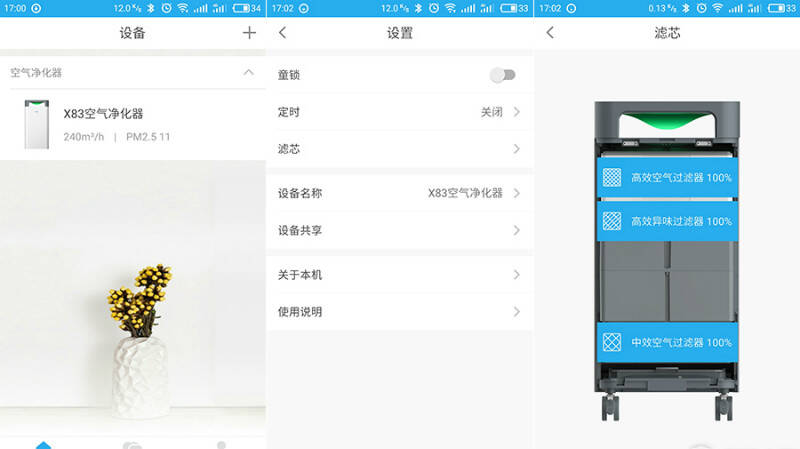Toggle the 童锁 child lock switch
This screenshot has width=800, height=449.
[x=503, y=75]
